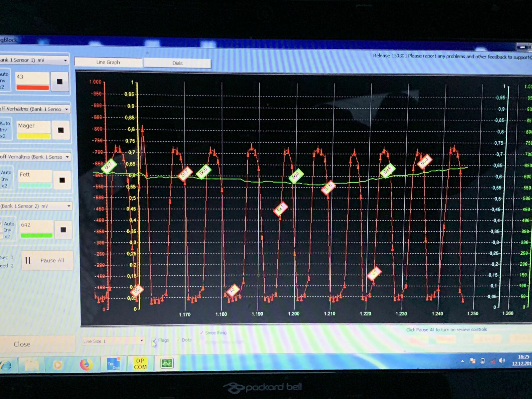
Task: Expand the Bank 1 Sensor 1 mV dropdown
Action: point(65,61)
